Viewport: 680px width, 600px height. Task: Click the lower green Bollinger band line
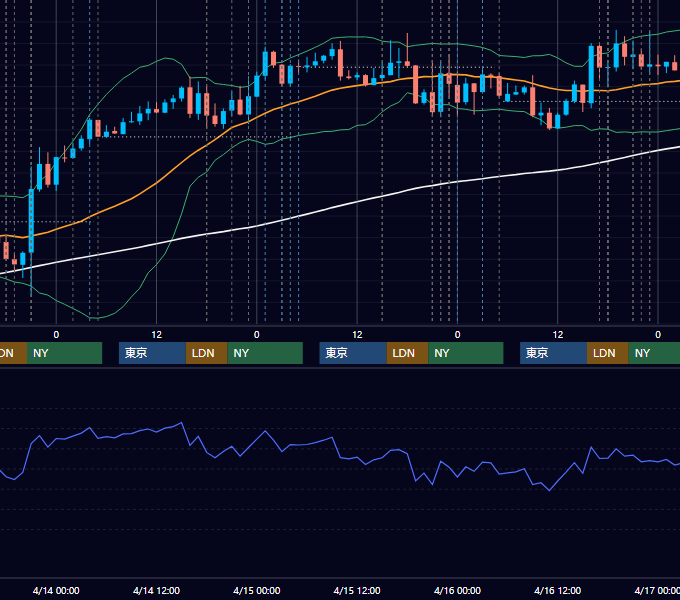(x=147, y=274)
